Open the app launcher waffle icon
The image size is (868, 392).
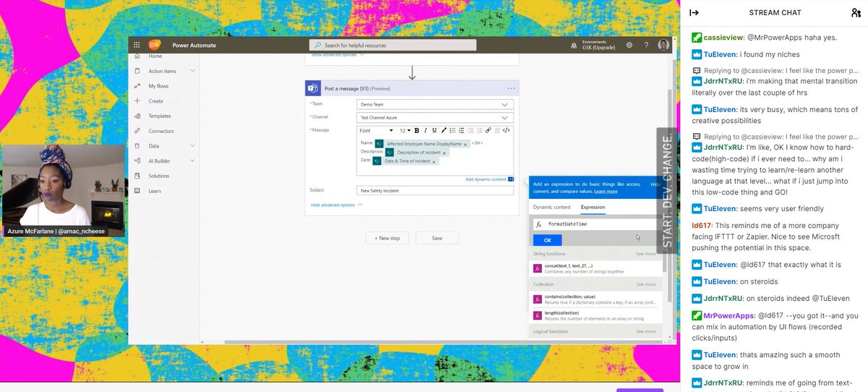click(x=136, y=45)
